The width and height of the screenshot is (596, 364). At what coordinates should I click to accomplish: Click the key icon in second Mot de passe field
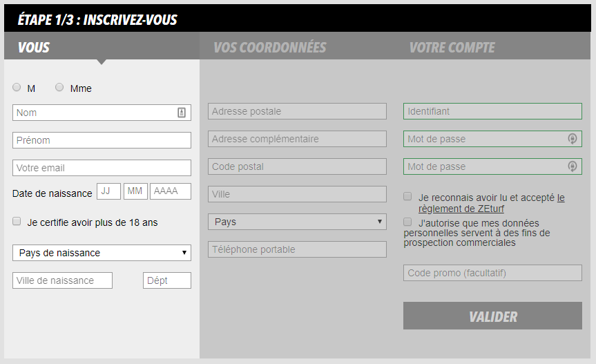(572, 166)
